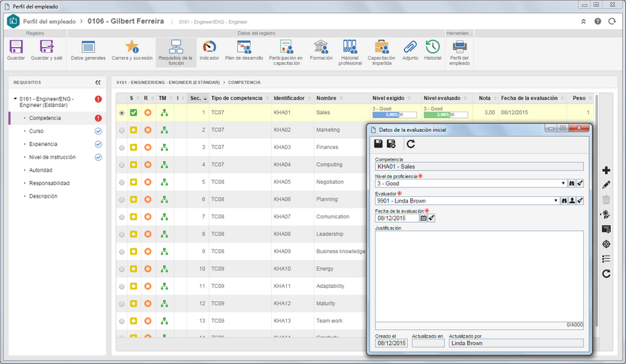Click refresh icon in evaluation dialog
This screenshot has width=626, height=364.
(411, 143)
